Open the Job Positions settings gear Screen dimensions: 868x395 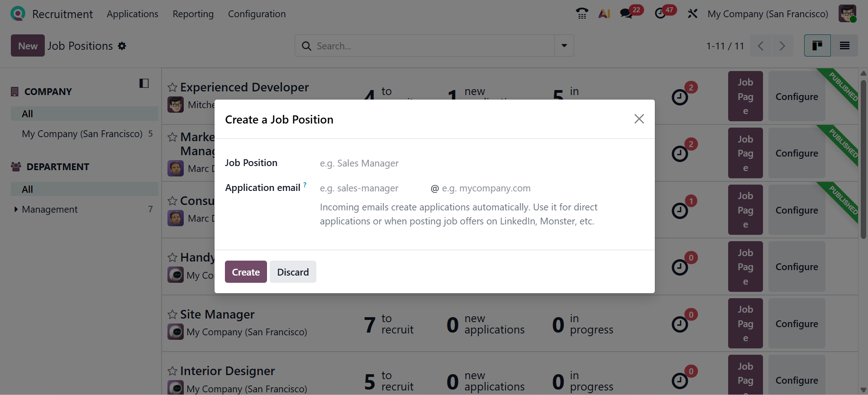[122, 46]
